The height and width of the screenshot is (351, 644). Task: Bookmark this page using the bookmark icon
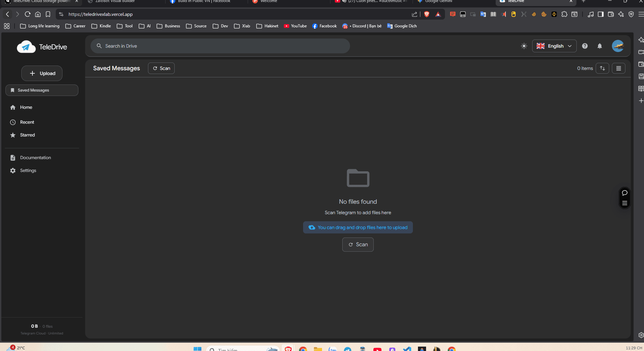[x=48, y=14]
